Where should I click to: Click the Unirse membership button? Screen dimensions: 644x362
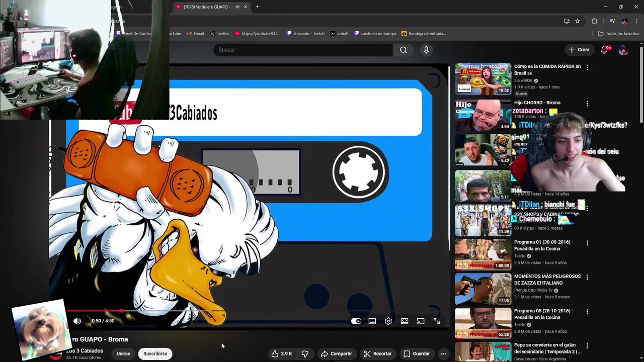point(123,354)
